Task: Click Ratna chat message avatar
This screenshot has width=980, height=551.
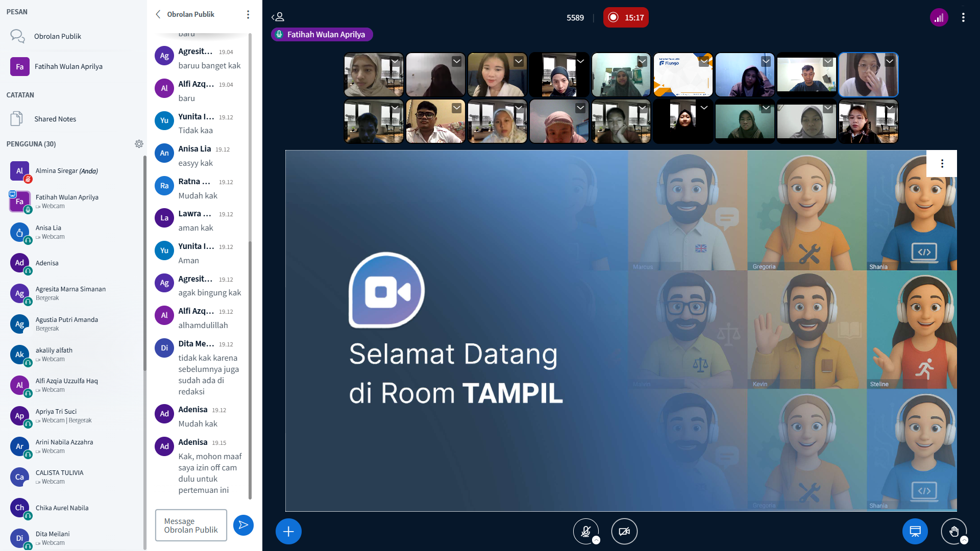Action: [x=164, y=186]
